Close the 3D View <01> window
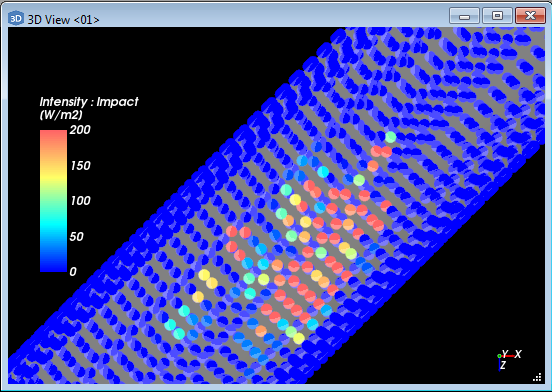The height and width of the screenshot is (392, 552). (530, 16)
